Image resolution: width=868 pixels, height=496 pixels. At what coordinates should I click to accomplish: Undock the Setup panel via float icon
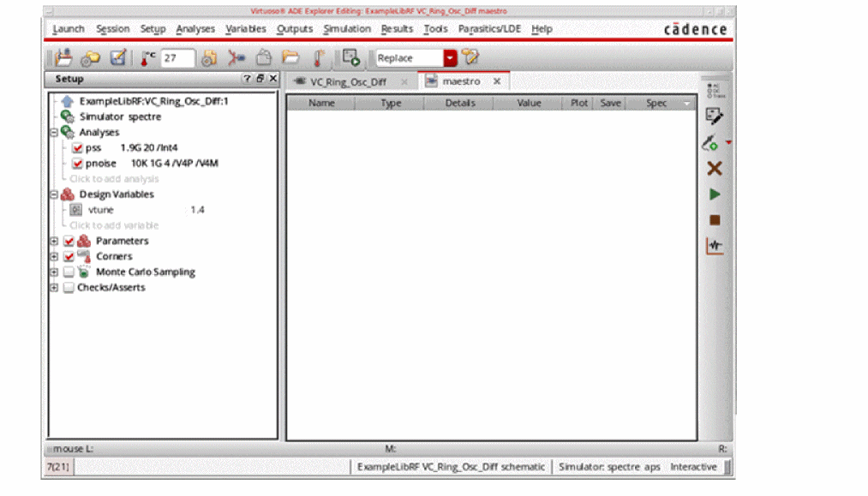pos(260,79)
